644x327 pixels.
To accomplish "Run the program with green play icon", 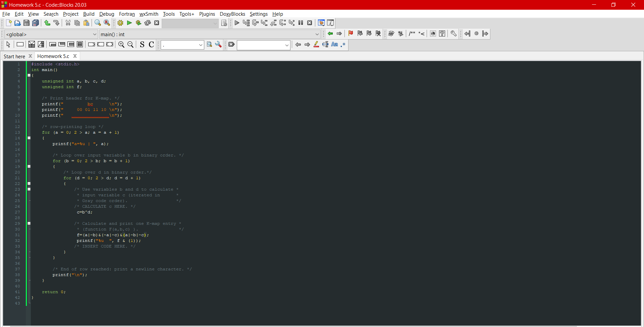I will click(129, 23).
